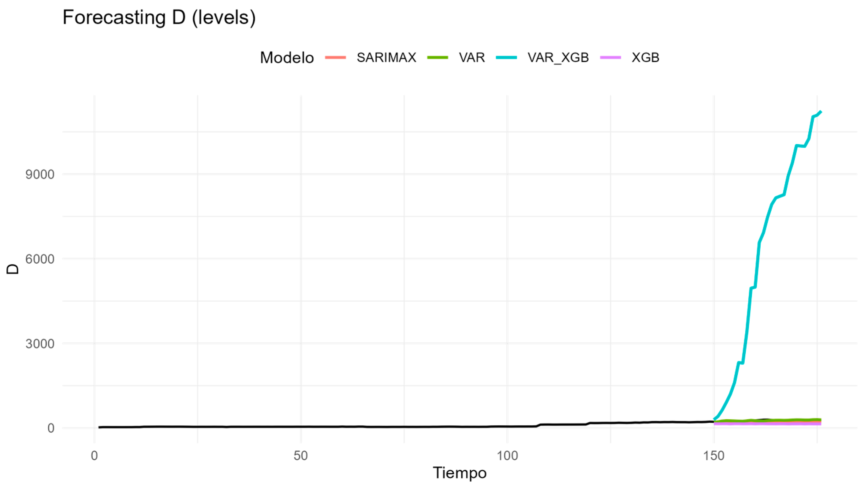The image size is (868, 489).
Task: Click the 150 x-axis tick label
Action: click(714, 456)
